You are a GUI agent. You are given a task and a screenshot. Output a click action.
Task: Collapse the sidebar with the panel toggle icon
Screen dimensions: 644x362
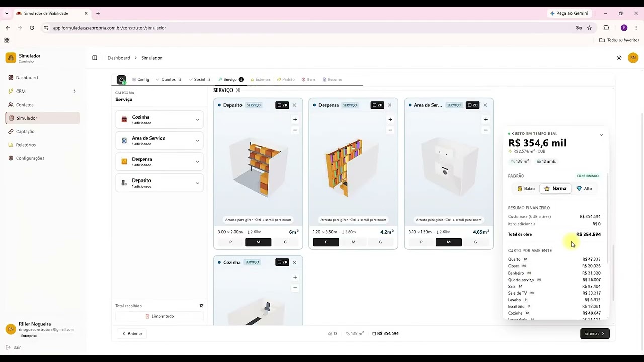tap(95, 58)
